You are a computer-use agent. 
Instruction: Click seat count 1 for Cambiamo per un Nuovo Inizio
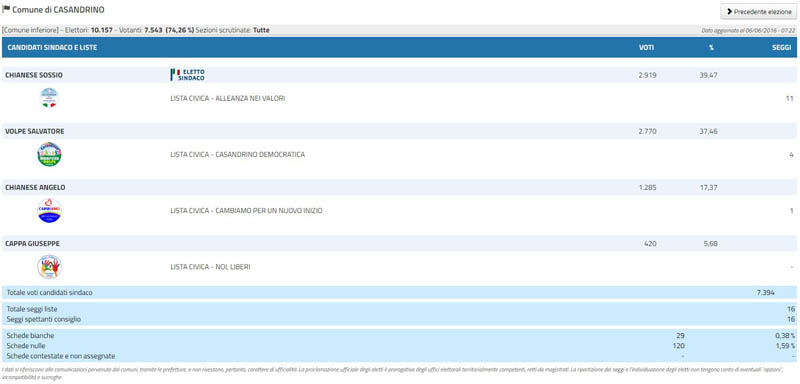[x=791, y=211]
